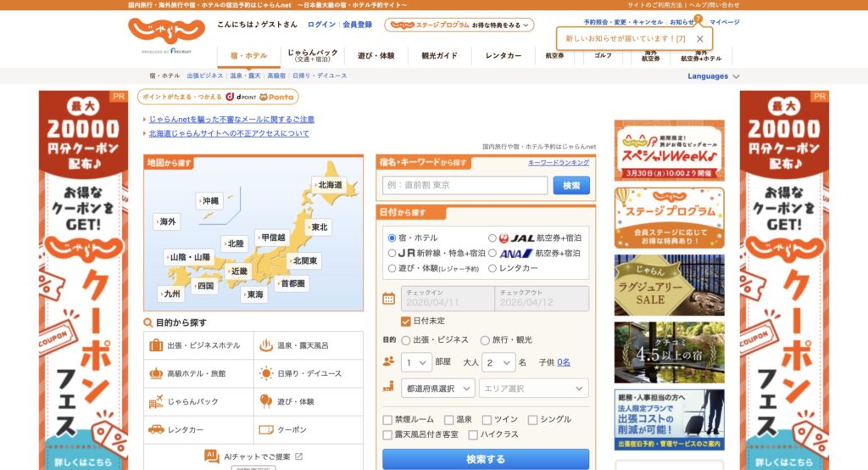Screen dimensions: 868x470
Task: Open the エリア選択 dropdown
Action: coord(534,389)
